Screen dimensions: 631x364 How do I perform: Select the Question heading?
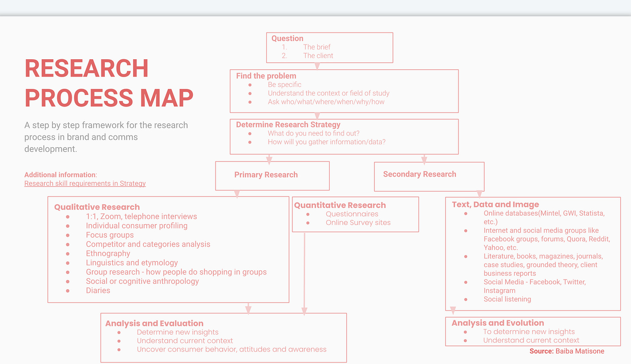coord(287,38)
